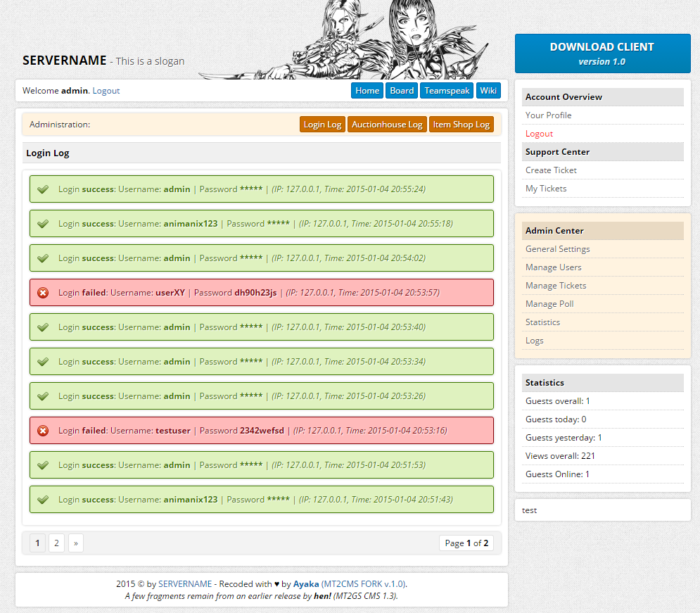Click the SERVERNAME site title in the header
The image size is (700, 613).
click(x=65, y=61)
